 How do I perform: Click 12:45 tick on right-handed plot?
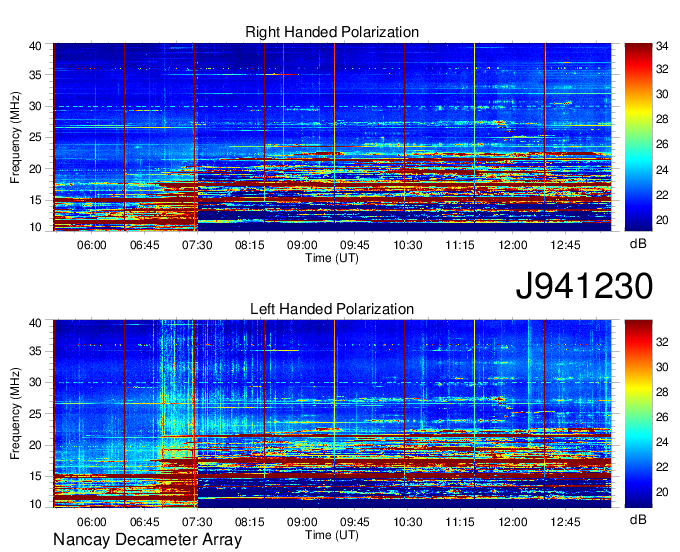(566, 245)
